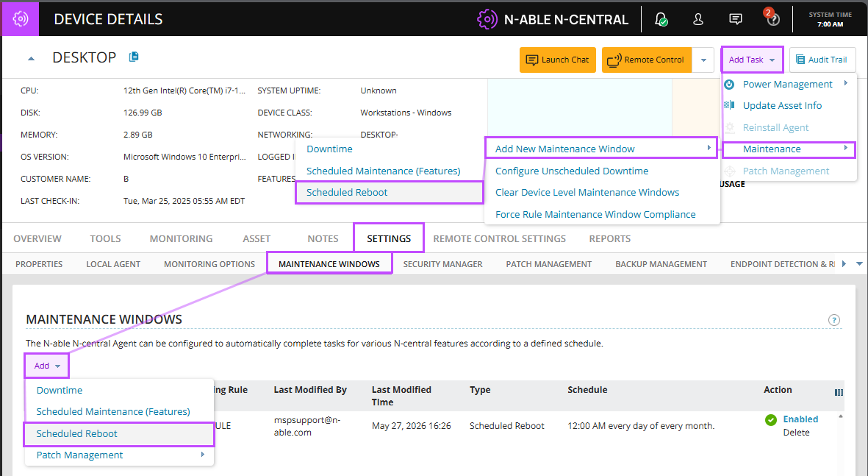Click the Enabled link in Action column

pyautogui.click(x=800, y=419)
